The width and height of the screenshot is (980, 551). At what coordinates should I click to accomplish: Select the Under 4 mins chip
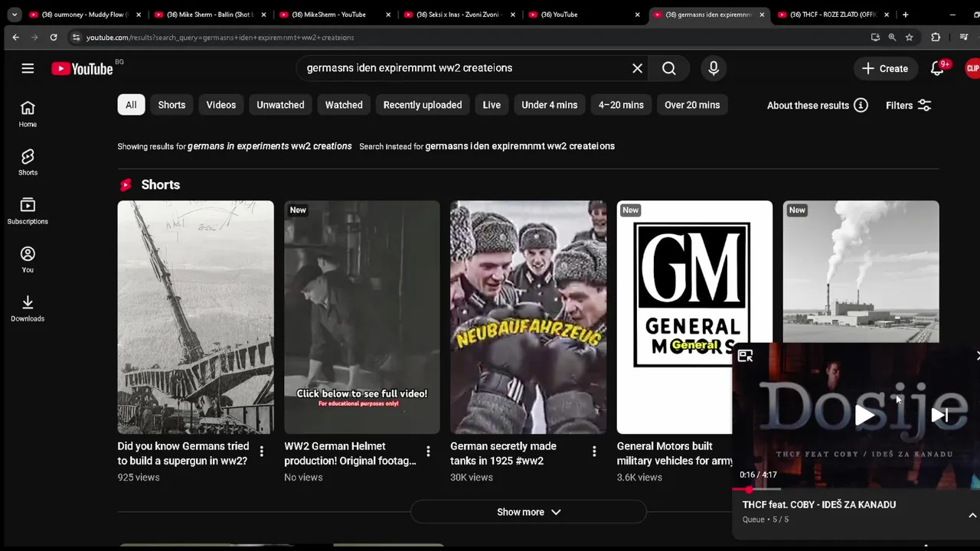pos(550,105)
